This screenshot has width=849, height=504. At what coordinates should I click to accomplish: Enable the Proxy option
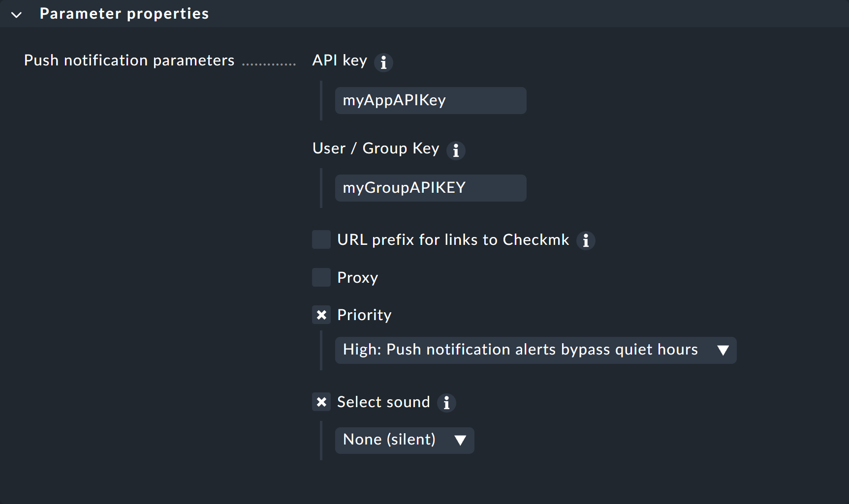[x=321, y=277]
